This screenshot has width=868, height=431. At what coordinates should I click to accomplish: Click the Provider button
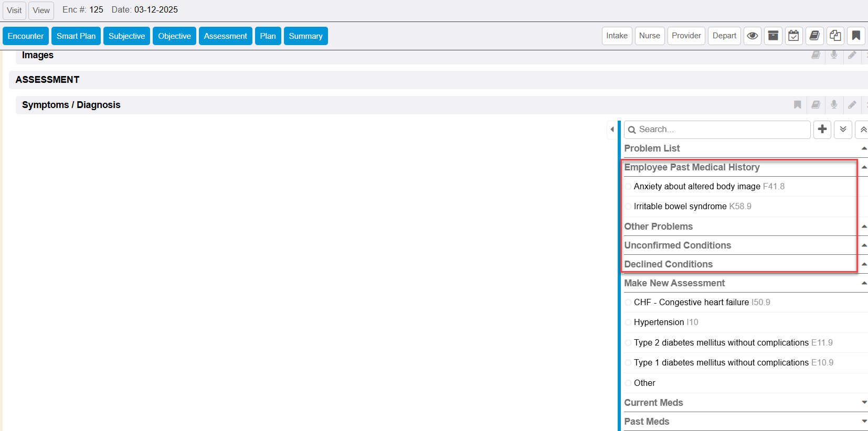686,36
